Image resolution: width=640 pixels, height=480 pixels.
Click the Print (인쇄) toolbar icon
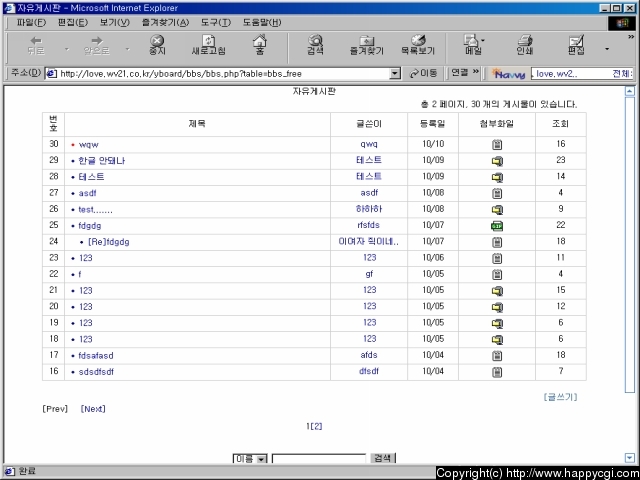click(525, 45)
